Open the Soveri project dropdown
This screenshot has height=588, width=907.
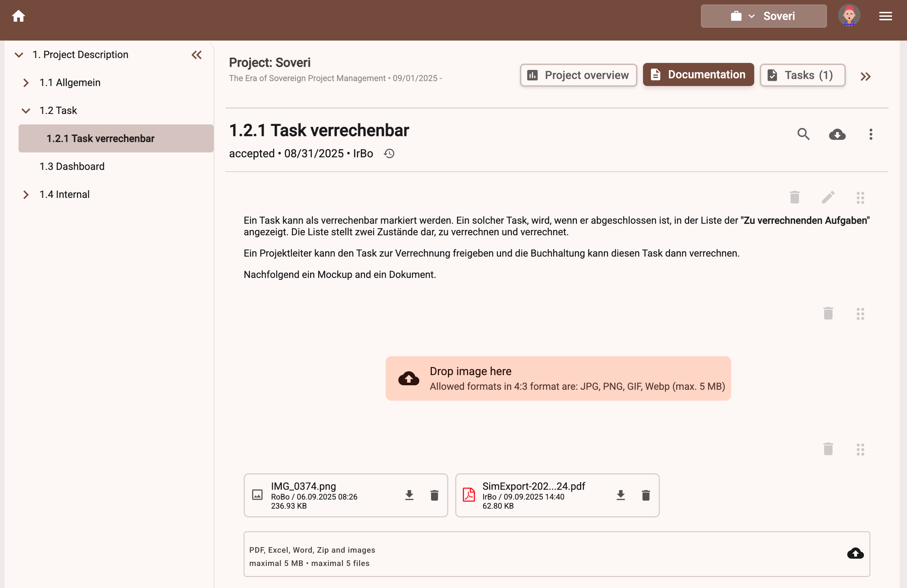click(763, 16)
